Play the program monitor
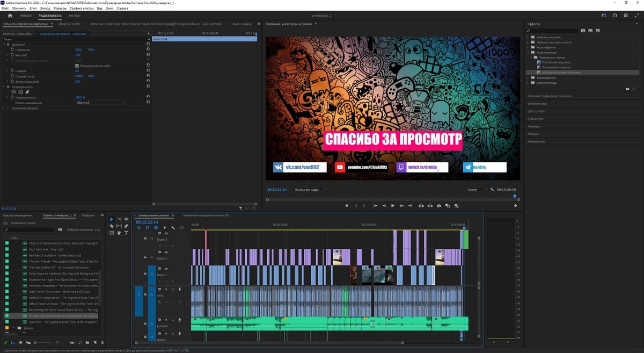This screenshot has height=353, width=644. [x=393, y=206]
